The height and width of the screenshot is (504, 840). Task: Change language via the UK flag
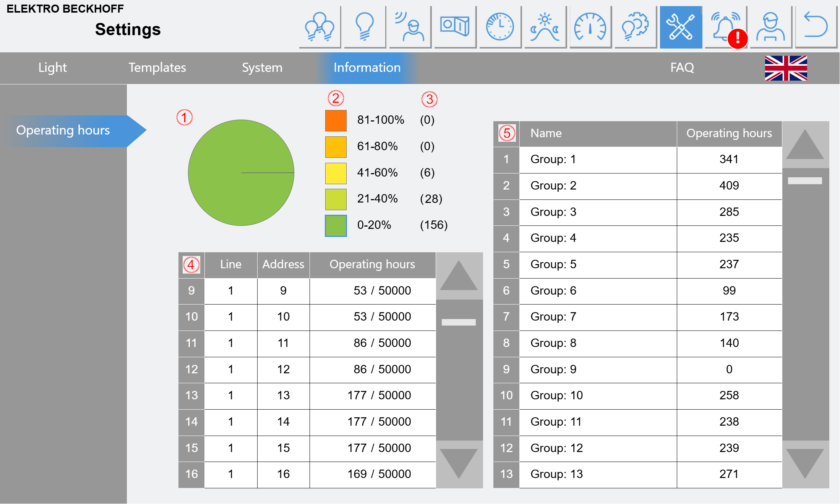(x=786, y=68)
